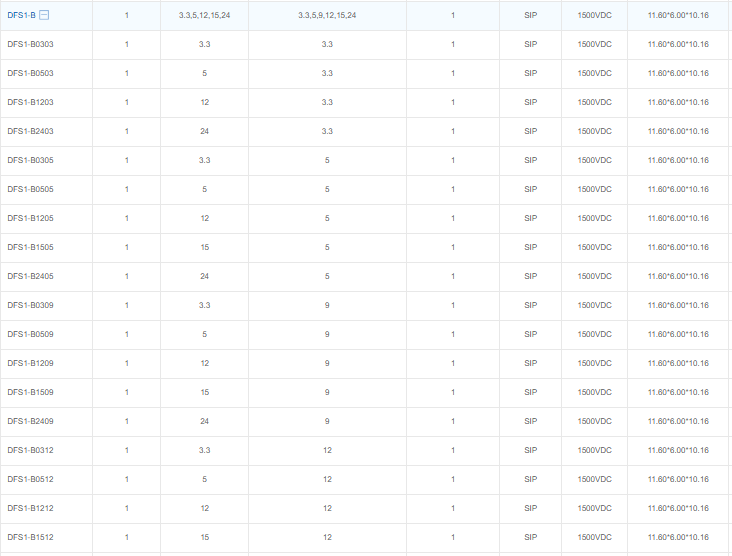The width and height of the screenshot is (732, 556).
Task: Select part number DFS1-B0503
Action: [30, 73]
